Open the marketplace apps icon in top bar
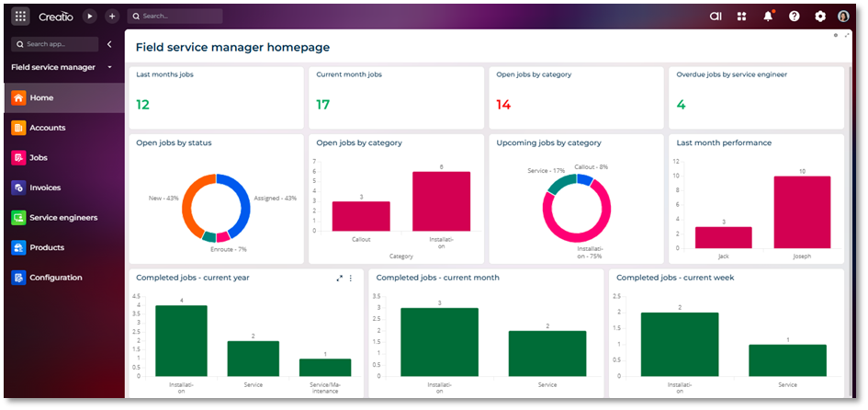 (x=741, y=16)
